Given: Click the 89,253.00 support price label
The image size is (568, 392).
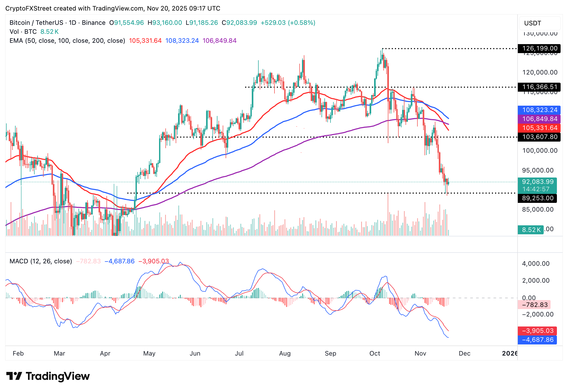Looking at the screenshot, I should pos(537,198).
